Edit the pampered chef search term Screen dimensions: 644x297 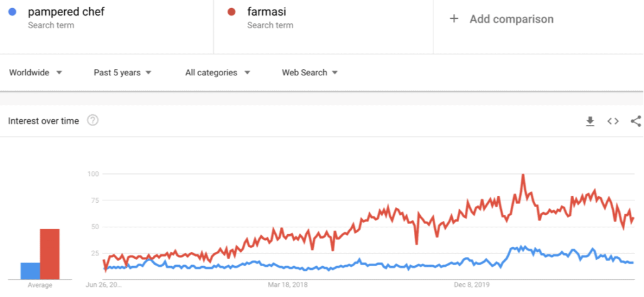tap(66, 12)
